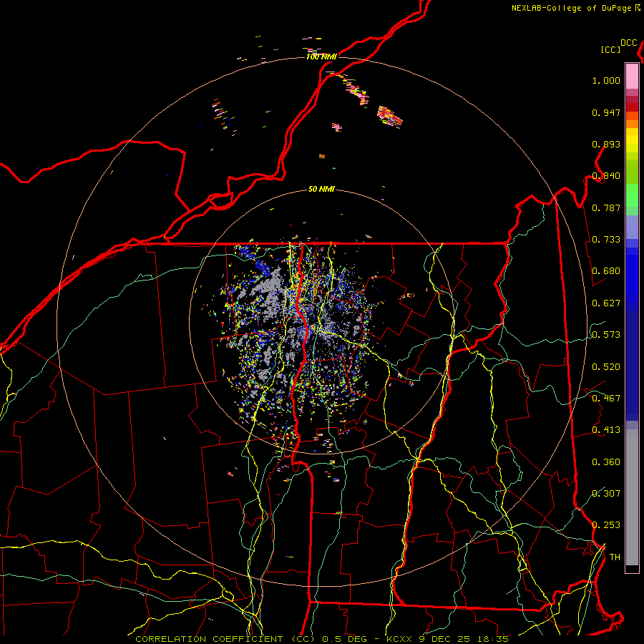
Task: Click the [CC] legend unit label
Action: [x=610, y=49]
